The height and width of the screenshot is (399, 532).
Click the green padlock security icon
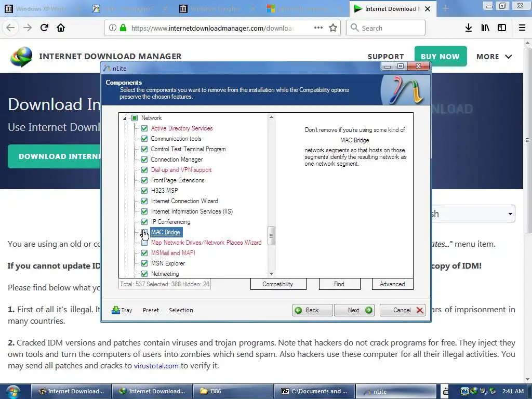click(x=123, y=28)
